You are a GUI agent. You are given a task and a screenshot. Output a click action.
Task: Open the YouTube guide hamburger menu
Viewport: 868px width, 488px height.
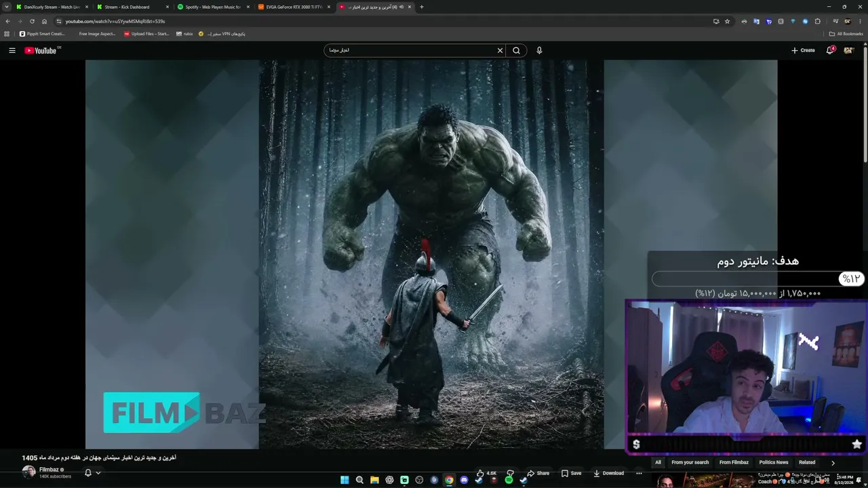point(12,50)
